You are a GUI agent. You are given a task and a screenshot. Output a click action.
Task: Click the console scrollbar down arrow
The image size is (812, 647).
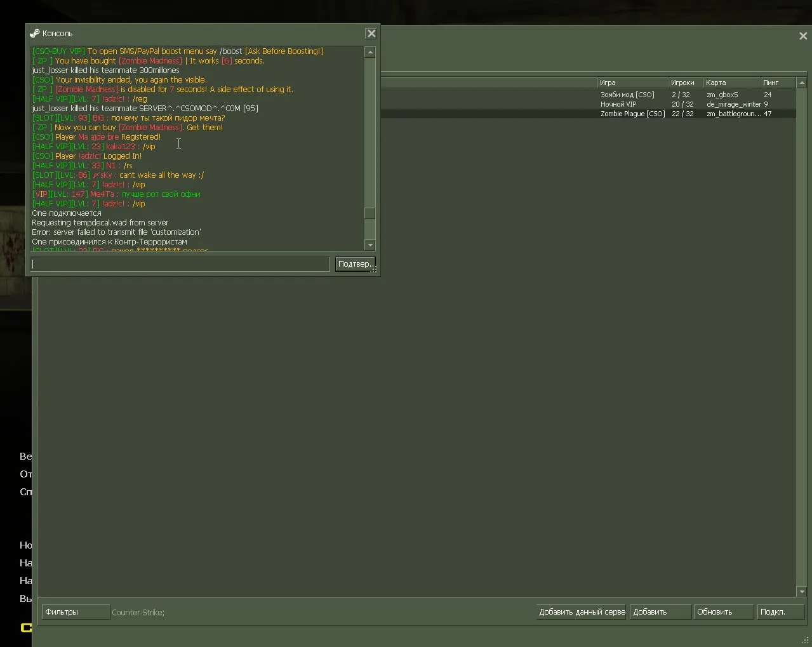[370, 245]
